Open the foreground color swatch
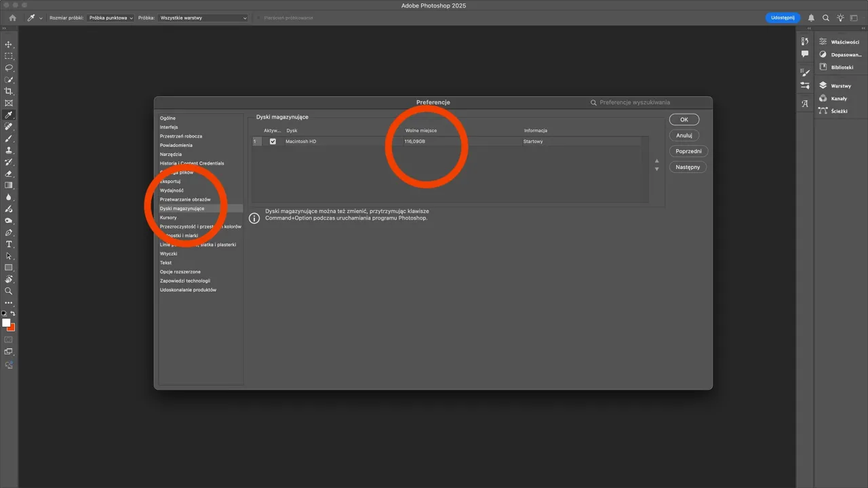Image resolution: width=868 pixels, height=488 pixels. 6,323
